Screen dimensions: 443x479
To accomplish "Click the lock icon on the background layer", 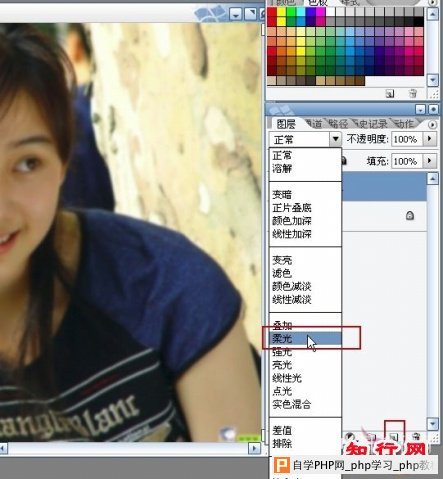I will click(x=410, y=216).
